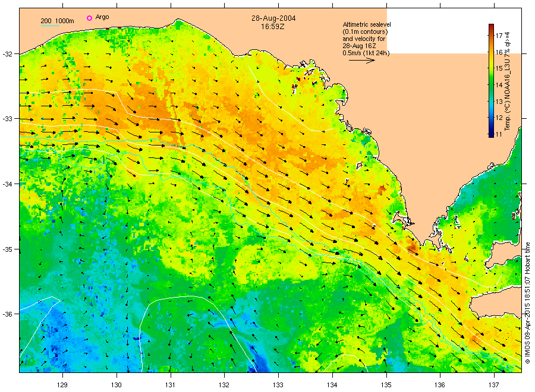Click the 131 longitude axis label

tap(170, 385)
